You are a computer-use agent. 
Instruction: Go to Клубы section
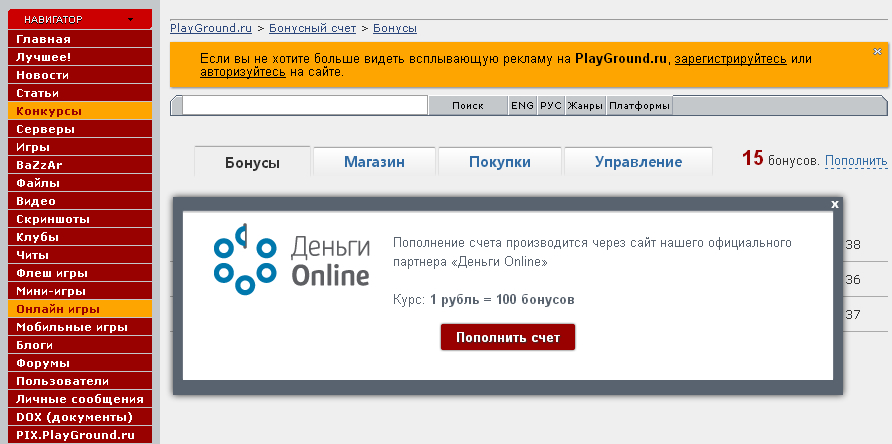point(80,237)
